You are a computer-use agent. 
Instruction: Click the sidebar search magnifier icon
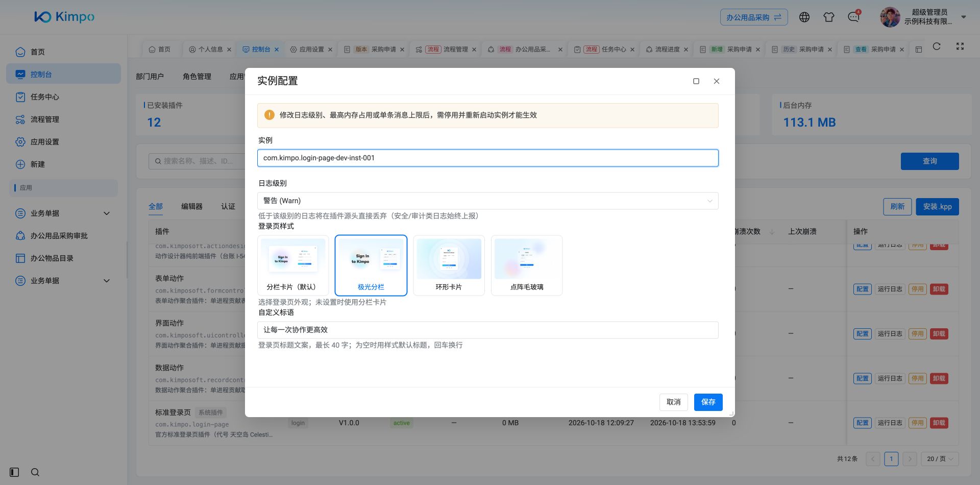pyautogui.click(x=35, y=472)
